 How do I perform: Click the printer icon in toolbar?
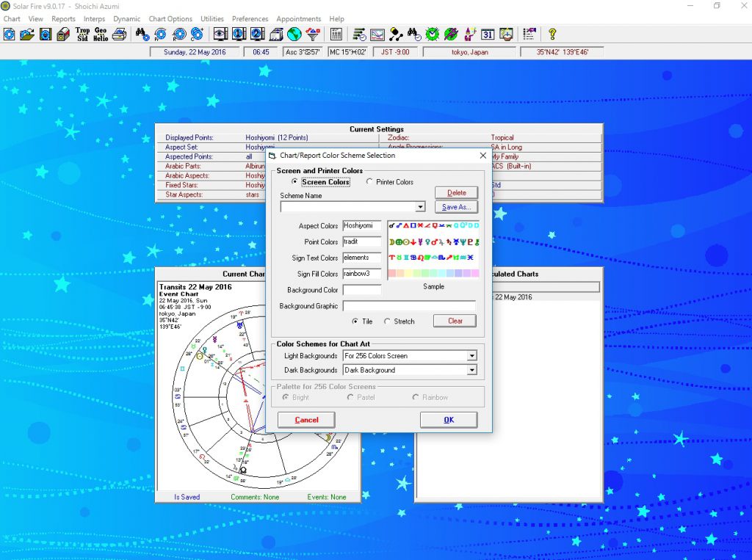119,34
